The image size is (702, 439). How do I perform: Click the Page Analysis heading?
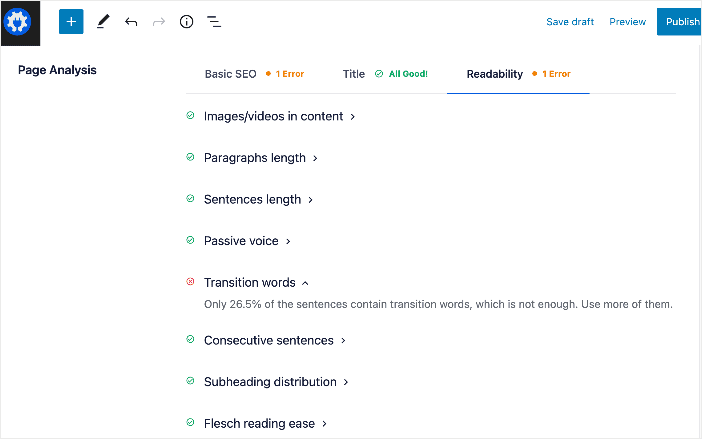pyautogui.click(x=57, y=70)
